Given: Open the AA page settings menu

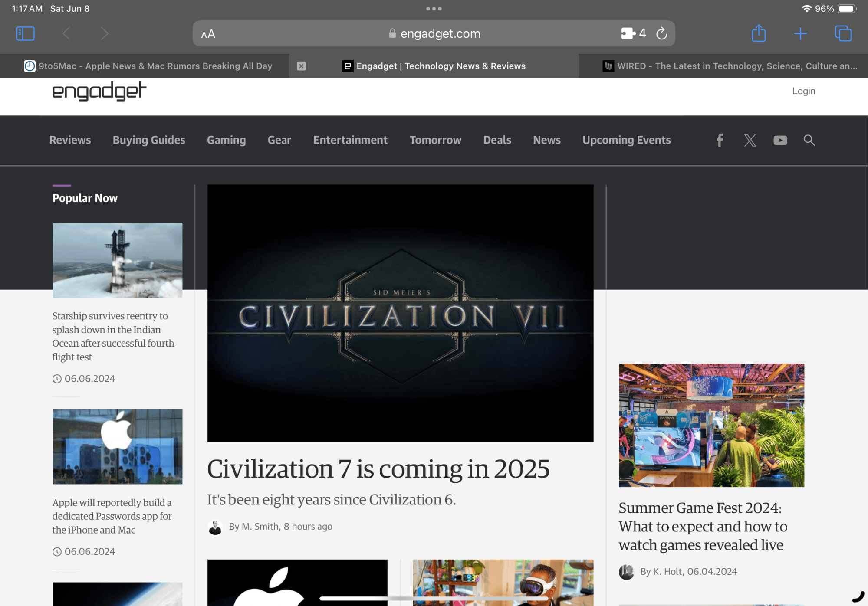Looking at the screenshot, I should tap(208, 34).
